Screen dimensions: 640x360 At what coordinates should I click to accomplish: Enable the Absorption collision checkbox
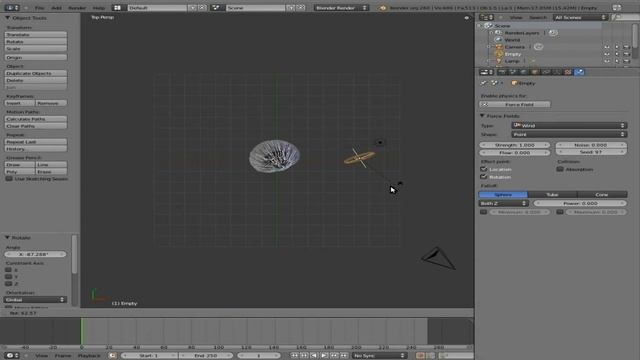(x=560, y=169)
